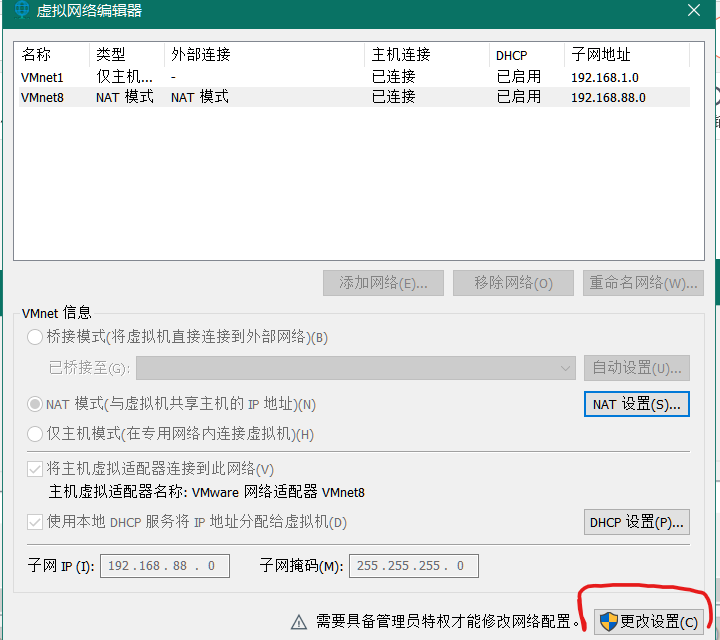Close the 虚拟网络编辑器 dialog
Viewport: 720px width, 640px height.
(694, 10)
